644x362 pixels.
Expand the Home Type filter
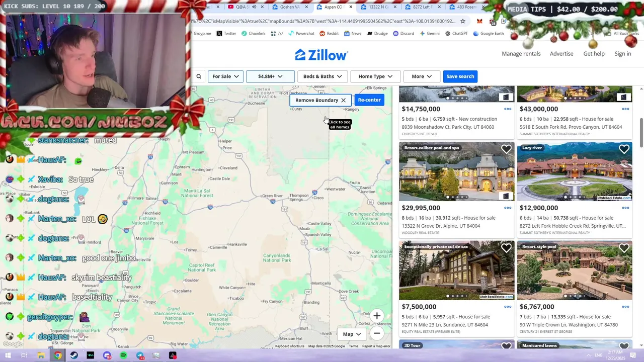coord(375,76)
